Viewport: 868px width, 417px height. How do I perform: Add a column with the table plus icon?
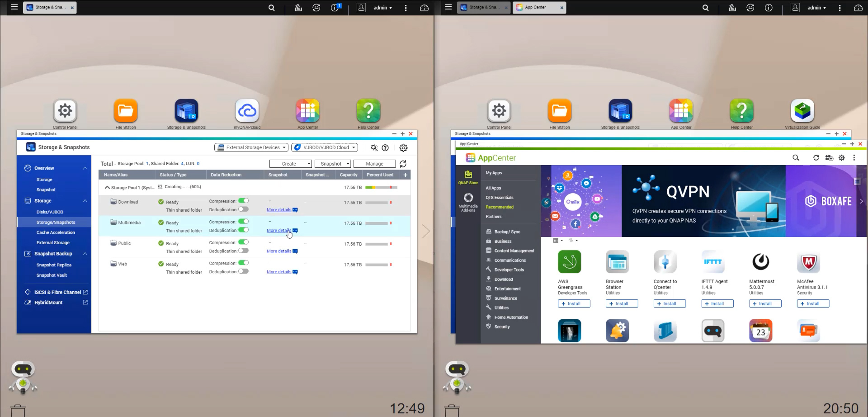coord(406,175)
